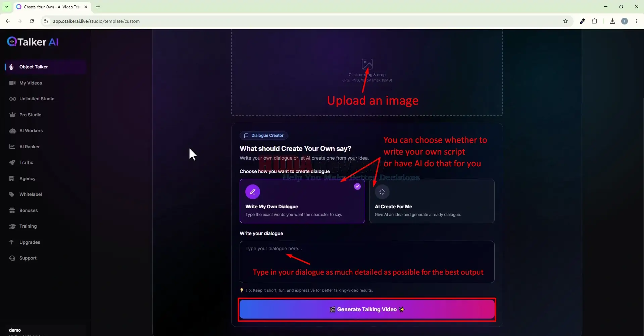Go back to previous page
Screen dimensions: 644x336
(x=8, y=21)
